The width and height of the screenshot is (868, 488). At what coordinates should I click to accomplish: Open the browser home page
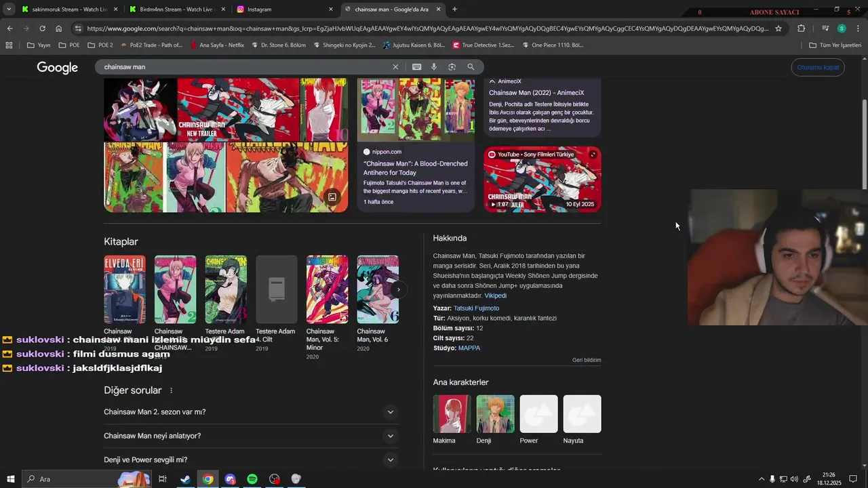coord(59,28)
